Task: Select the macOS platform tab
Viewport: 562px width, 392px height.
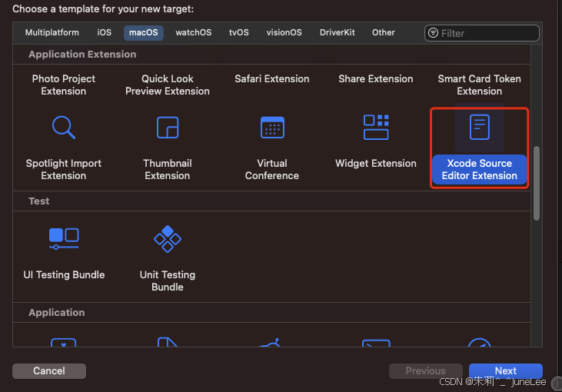Action: point(143,32)
